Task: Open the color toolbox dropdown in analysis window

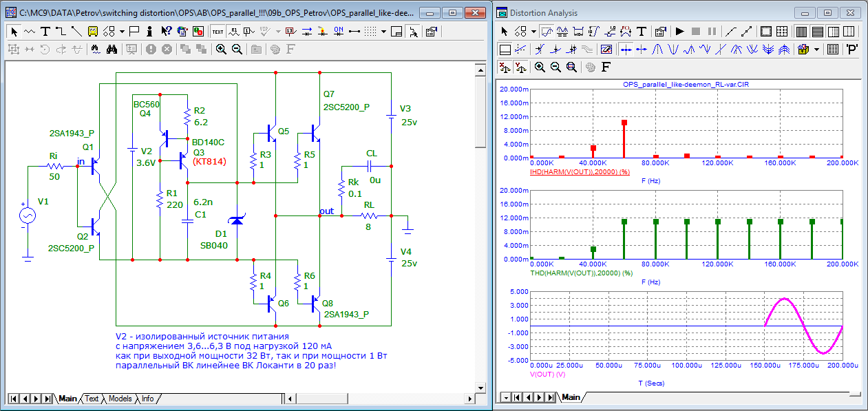Action: click(x=817, y=49)
